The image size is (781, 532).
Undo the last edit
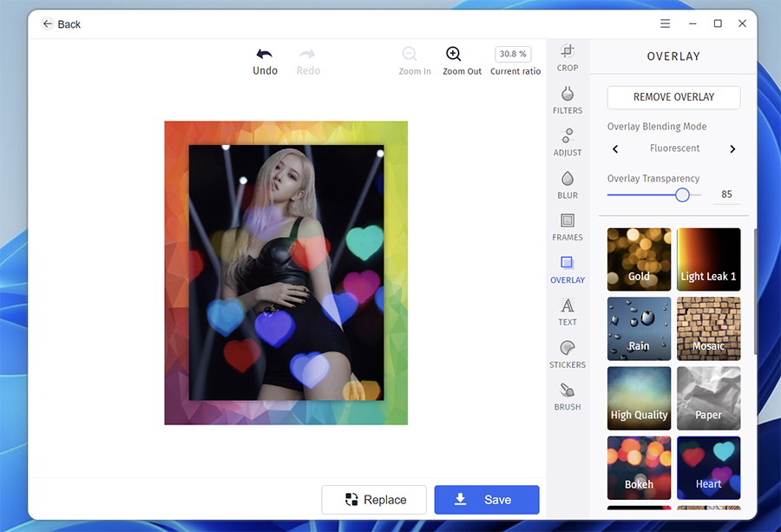click(x=265, y=62)
